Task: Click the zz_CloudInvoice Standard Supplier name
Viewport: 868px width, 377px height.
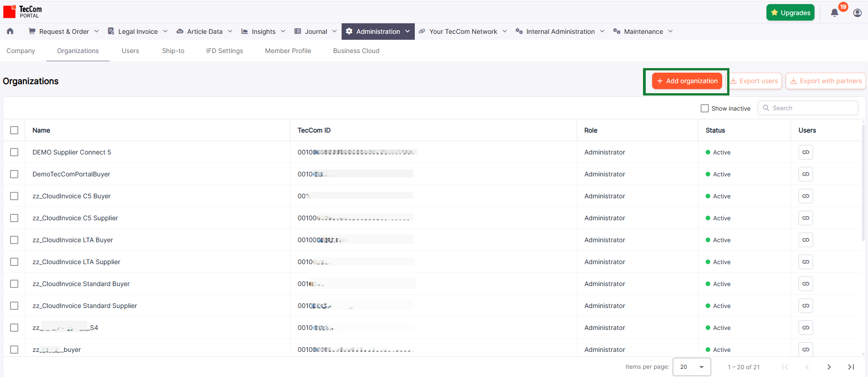Action: coord(85,306)
